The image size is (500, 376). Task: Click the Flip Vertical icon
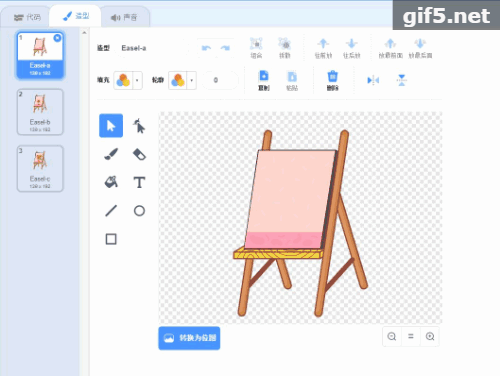click(402, 80)
